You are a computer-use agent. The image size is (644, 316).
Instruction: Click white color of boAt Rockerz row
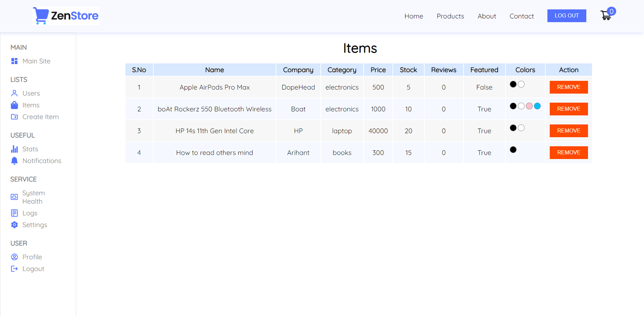click(521, 106)
